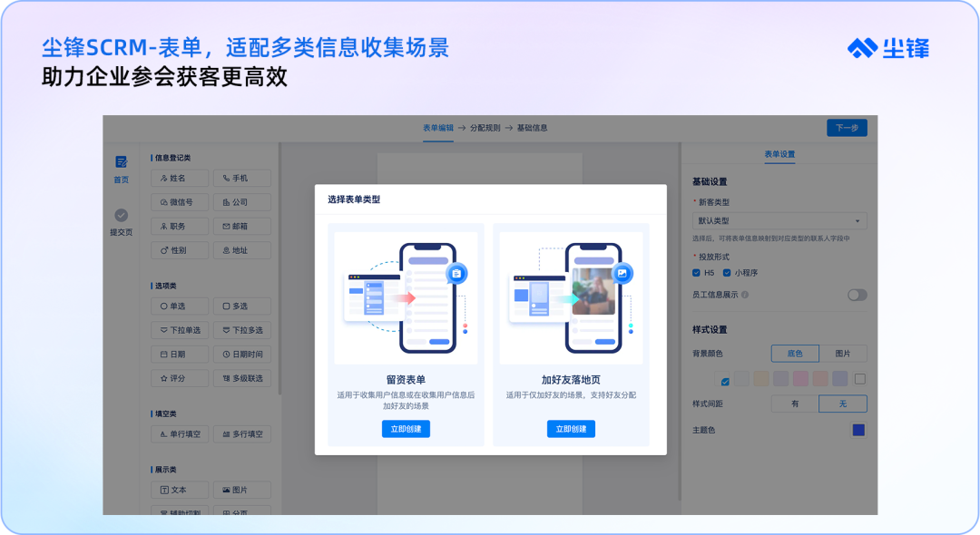The width and height of the screenshot is (980, 535).
Task: Uncheck the 小程序 mini-program checkbox
Action: click(727, 273)
